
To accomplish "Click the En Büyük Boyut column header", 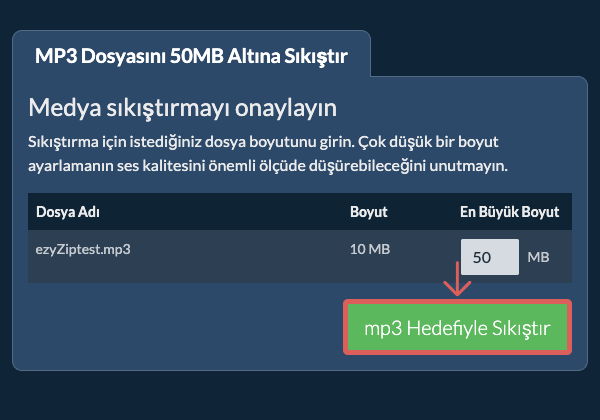I will coord(509,212).
